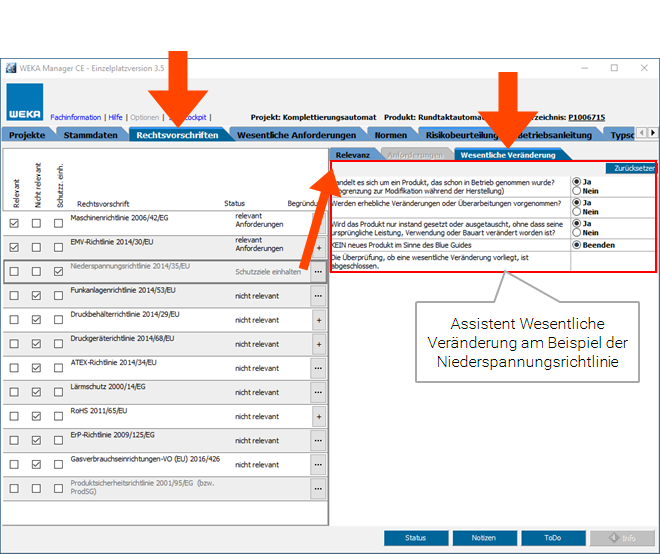Screen dimensions: 660x554
Task: Toggle 'Nicht relevant' checkbox for Lärmschutz 2000/14/EG
Action: 36,392
